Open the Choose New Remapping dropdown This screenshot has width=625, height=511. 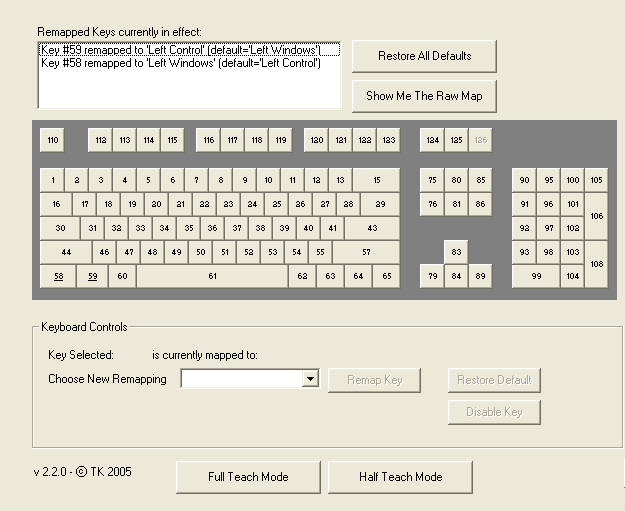click(x=310, y=379)
